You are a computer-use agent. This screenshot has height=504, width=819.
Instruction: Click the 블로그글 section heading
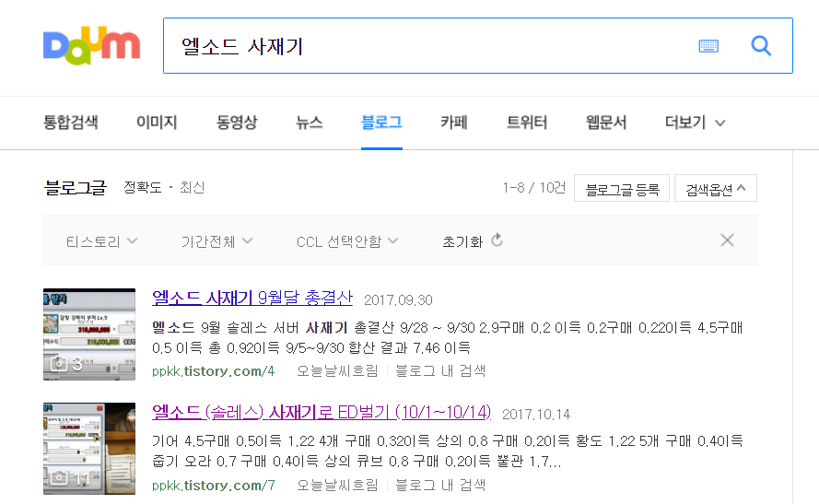pos(76,187)
